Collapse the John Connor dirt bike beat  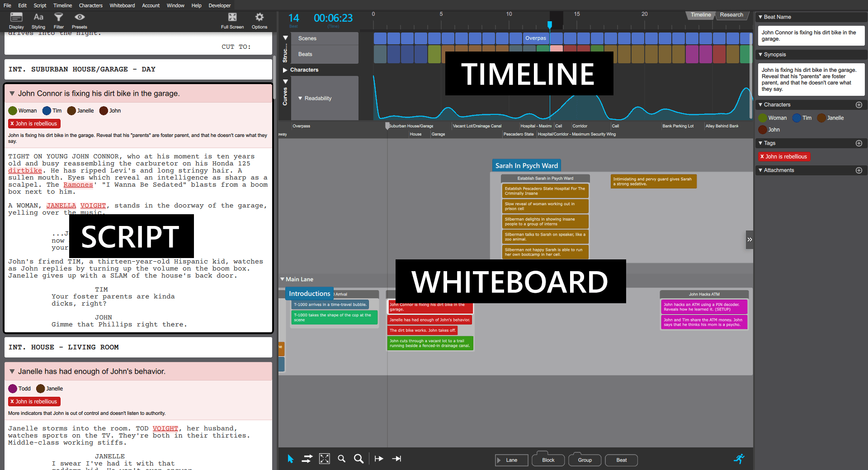pos(12,94)
